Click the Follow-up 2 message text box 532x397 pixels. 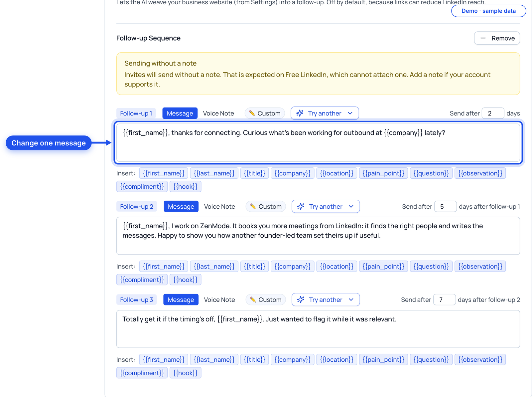[318, 236]
